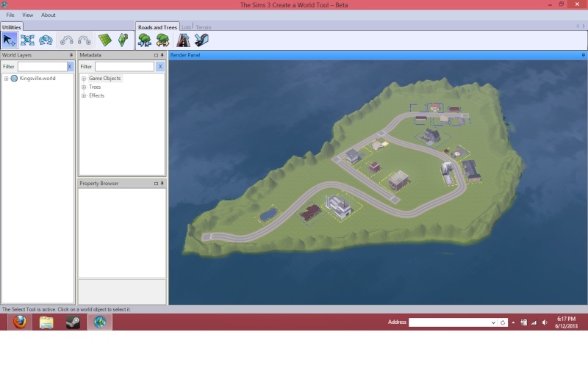Click the network signal tray icon
This screenshot has height=387, width=588.
[x=534, y=322]
